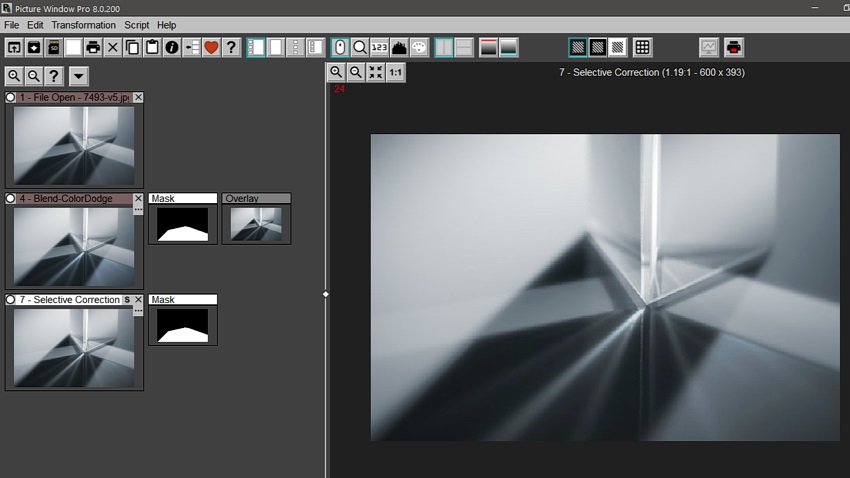Screen dimensions: 850x478
Task: Click the heart favorites icon
Action: click(x=211, y=47)
